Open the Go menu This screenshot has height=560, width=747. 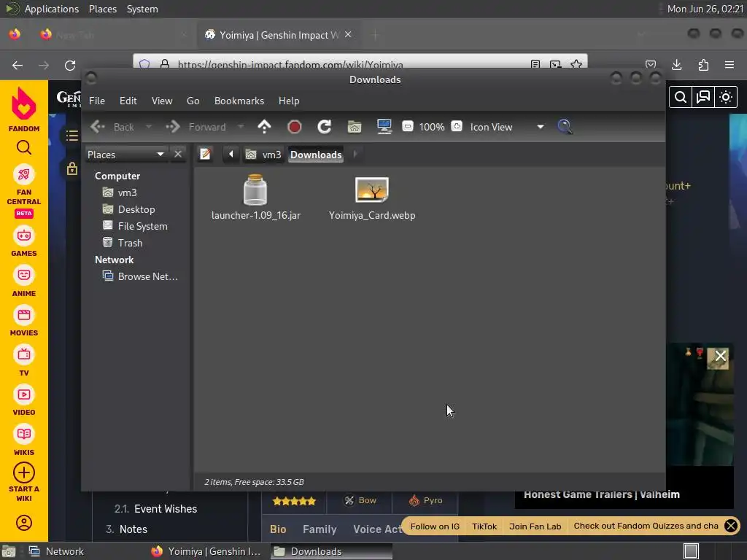click(193, 101)
